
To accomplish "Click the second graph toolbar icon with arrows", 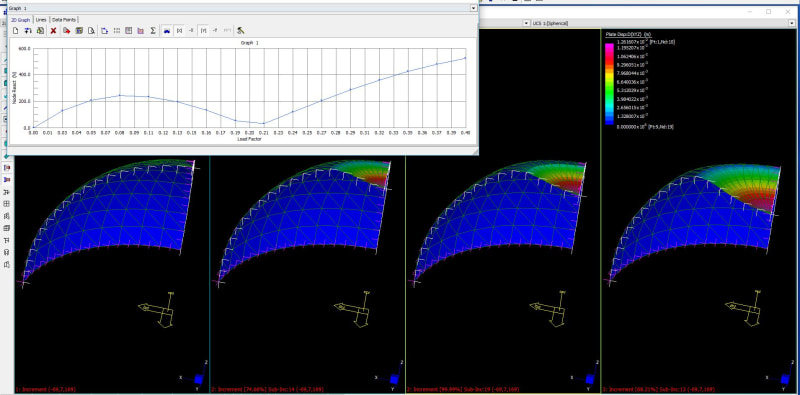I will (x=28, y=31).
